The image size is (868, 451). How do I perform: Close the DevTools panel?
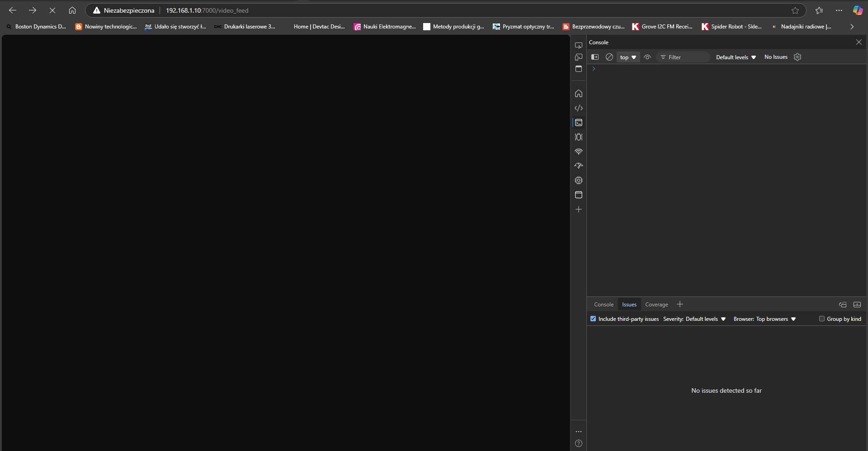pyautogui.click(x=859, y=42)
